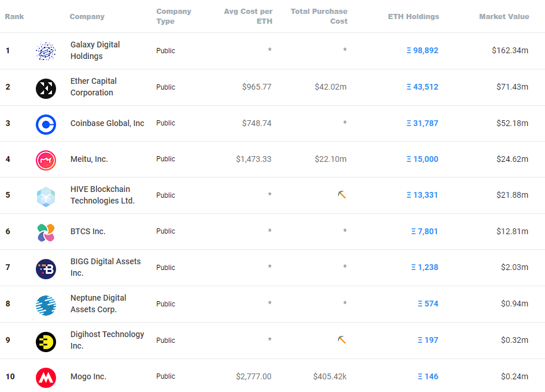
Task: Click the Mogo Inc. red logo
Action: 46,378
